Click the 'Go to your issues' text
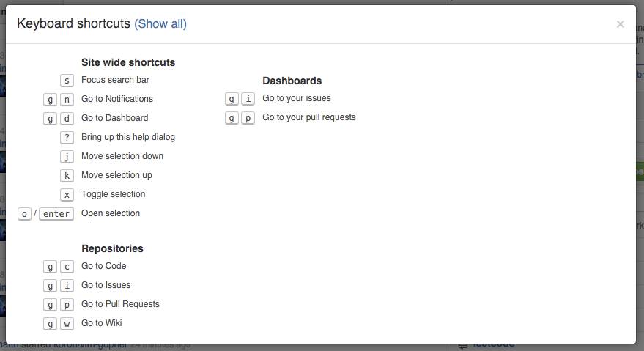The height and width of the screenshot is (351, 644). [297, 97]
